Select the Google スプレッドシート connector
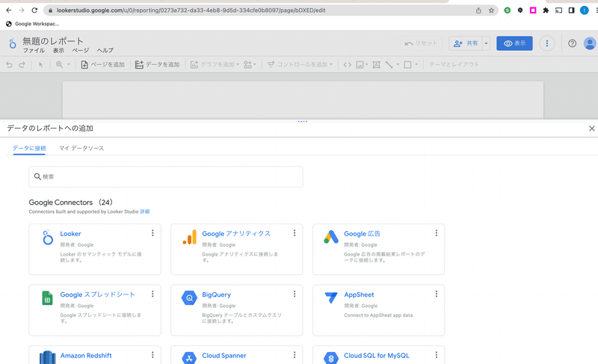Viewport: 598px width, 364px height. (x=95, y=310)
